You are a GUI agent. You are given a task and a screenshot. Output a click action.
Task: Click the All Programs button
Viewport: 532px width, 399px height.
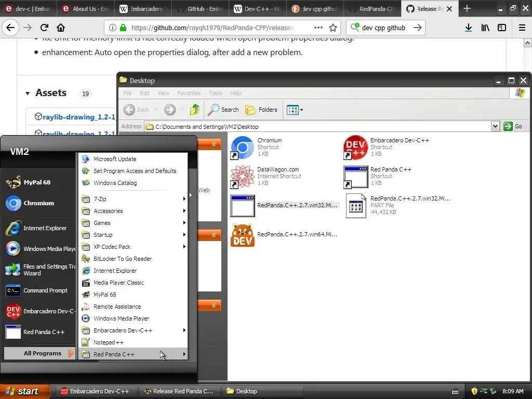39,353
